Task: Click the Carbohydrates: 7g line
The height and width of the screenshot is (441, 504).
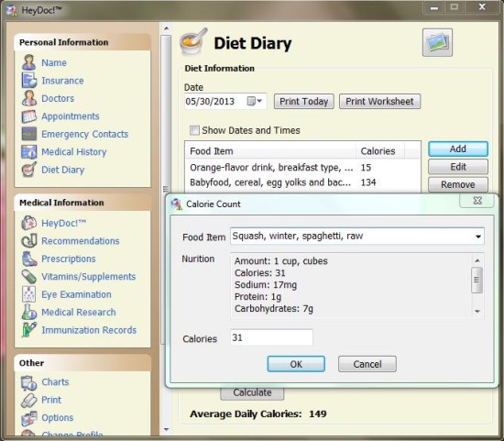Action: (274, 309)
